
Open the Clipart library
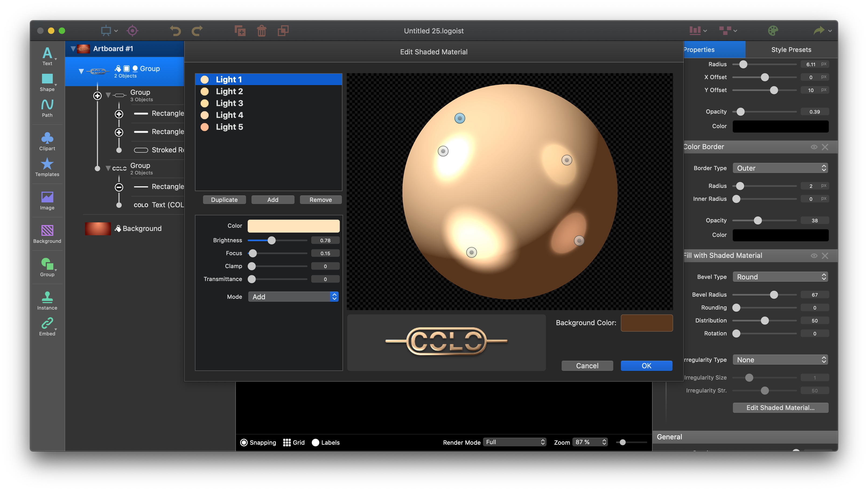coord(47,141)
